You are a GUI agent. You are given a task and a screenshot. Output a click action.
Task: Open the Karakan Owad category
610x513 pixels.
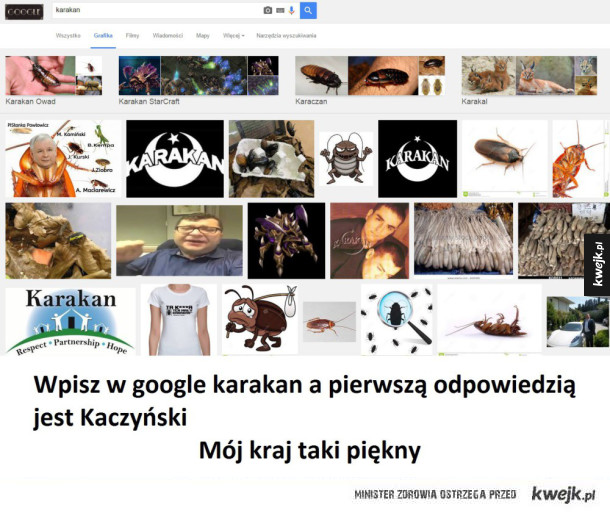coord(54,81)
